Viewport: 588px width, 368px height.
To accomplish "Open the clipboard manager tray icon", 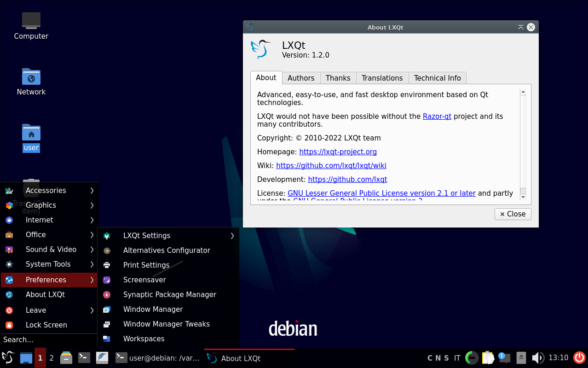I will click(x=488, y=358).
